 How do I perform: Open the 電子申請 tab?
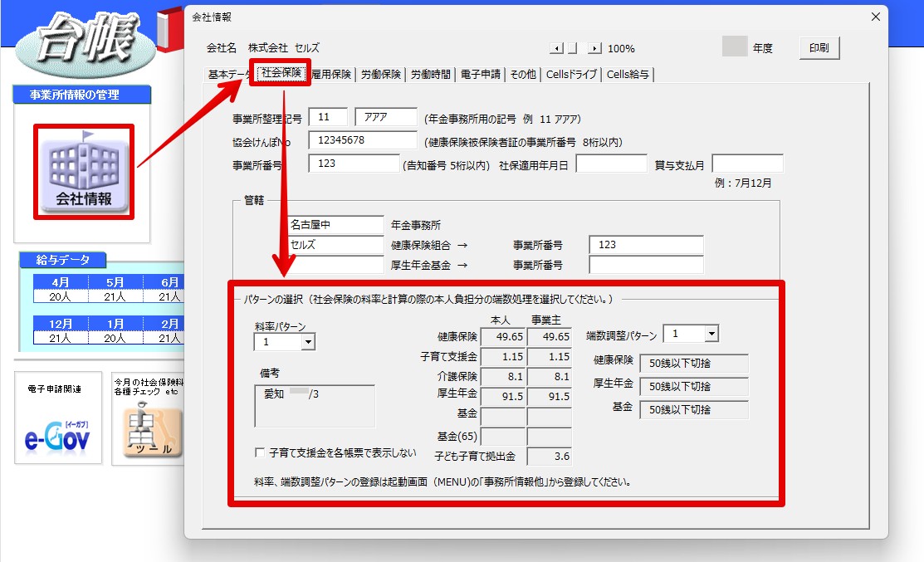481,74
